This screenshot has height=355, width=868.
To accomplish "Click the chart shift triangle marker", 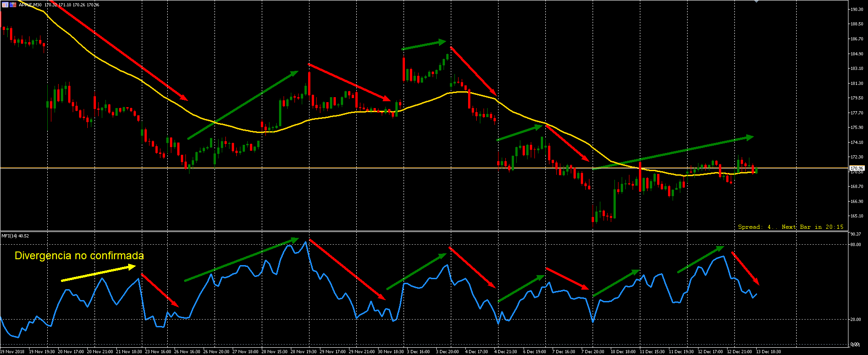I will 756,1.
